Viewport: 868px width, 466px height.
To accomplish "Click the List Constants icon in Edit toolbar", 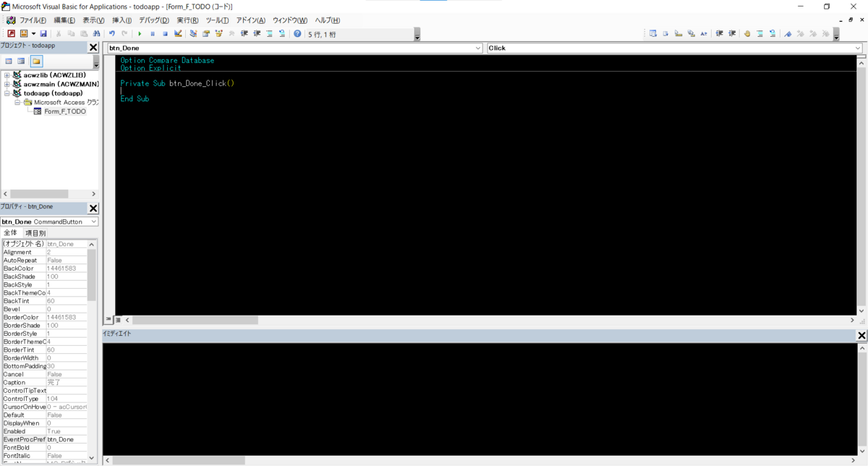I will pyautogui.click(x=665, y=33).
